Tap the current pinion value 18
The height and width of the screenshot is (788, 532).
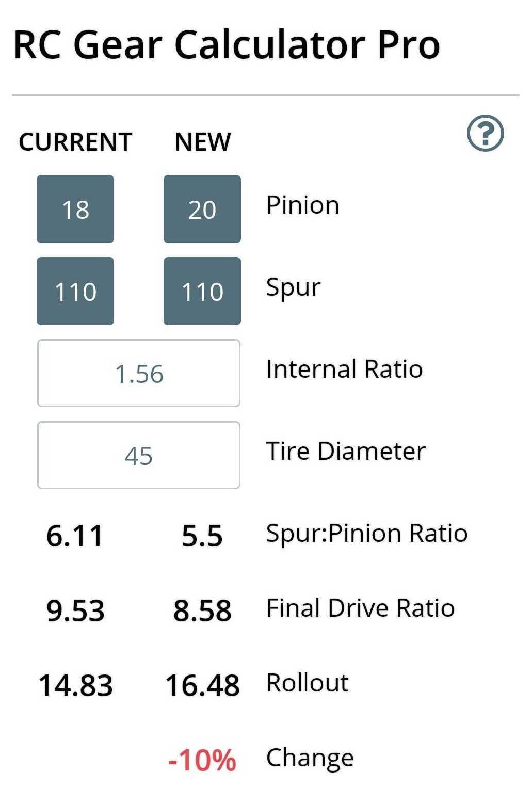pos(75,209)
